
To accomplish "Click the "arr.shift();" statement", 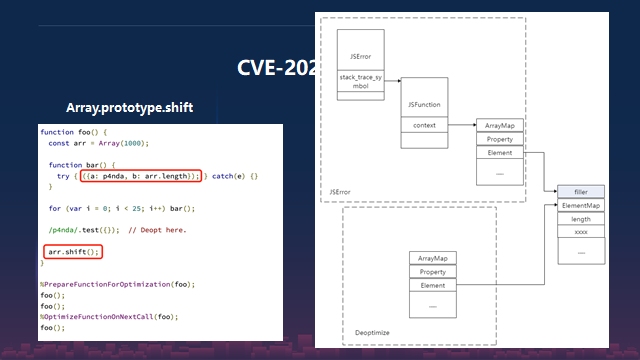I will click(x=73, y=252).
